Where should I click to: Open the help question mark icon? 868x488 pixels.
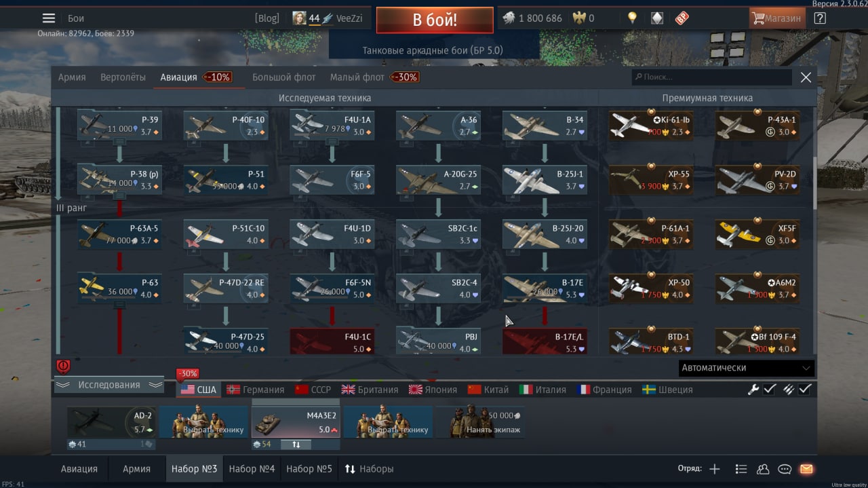(x=819, y=18)
